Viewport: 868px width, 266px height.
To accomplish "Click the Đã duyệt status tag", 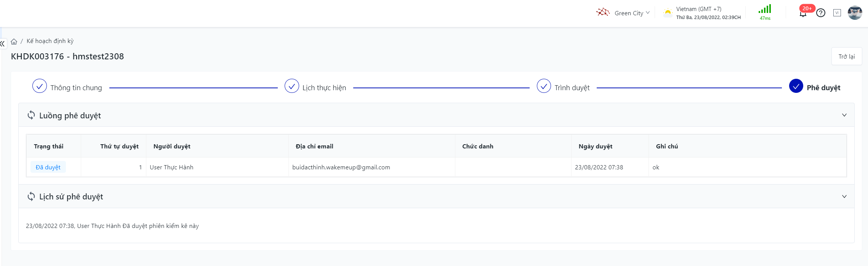I will [x=48, y=167].
